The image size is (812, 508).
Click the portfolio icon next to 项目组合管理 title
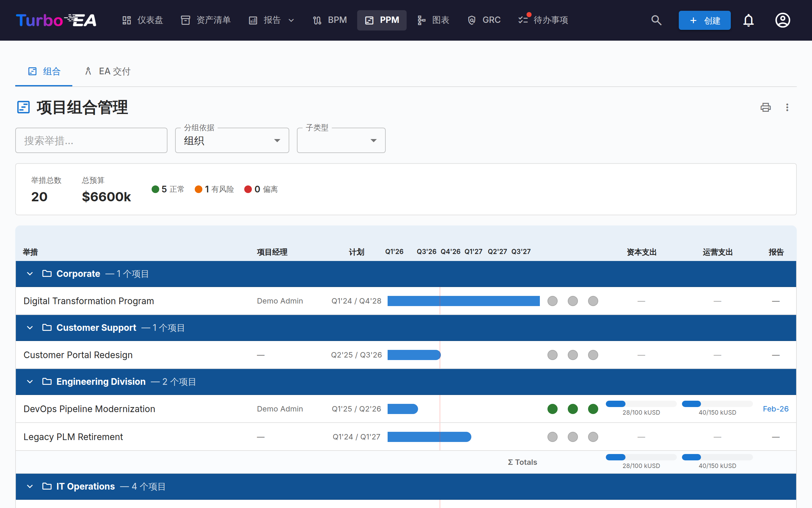tap(23, 108)
